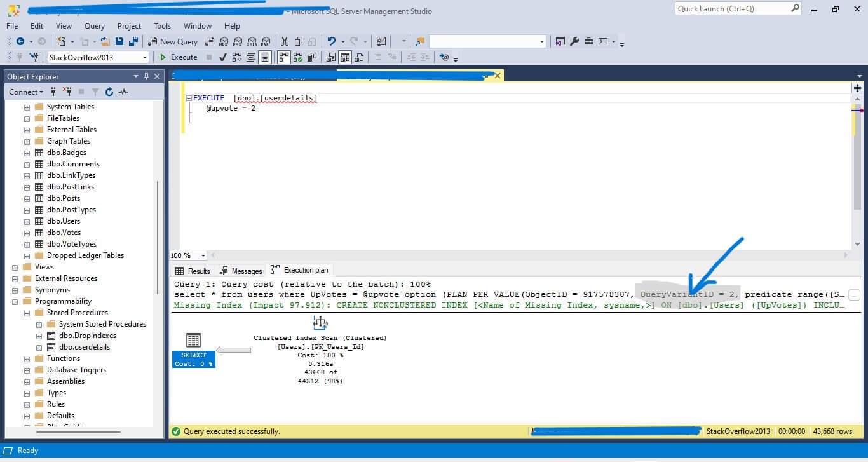Viewport: 868px width, 462px height.
Task: Click the Cut scissors icon
Action: (x=284, y=41)
